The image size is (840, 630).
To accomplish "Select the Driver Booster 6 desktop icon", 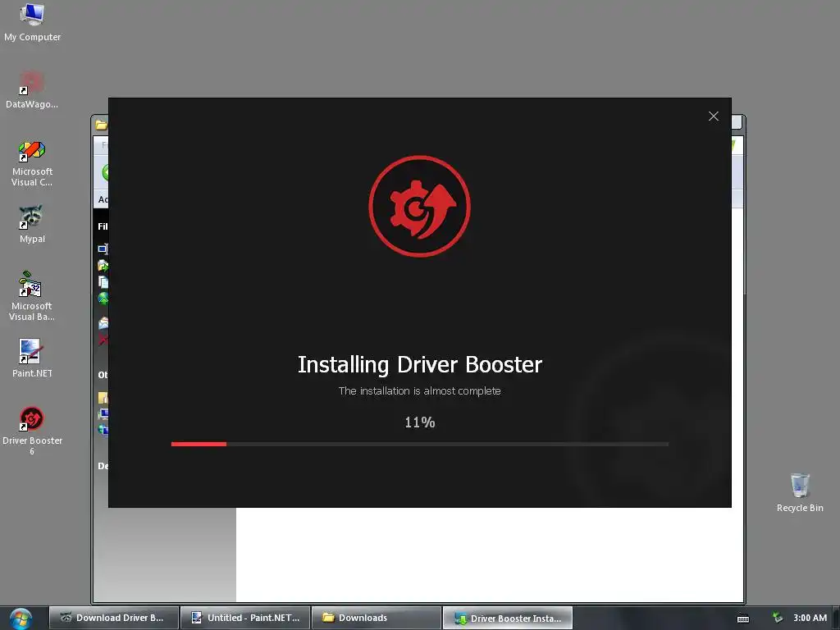I will (x=32, y=431).
